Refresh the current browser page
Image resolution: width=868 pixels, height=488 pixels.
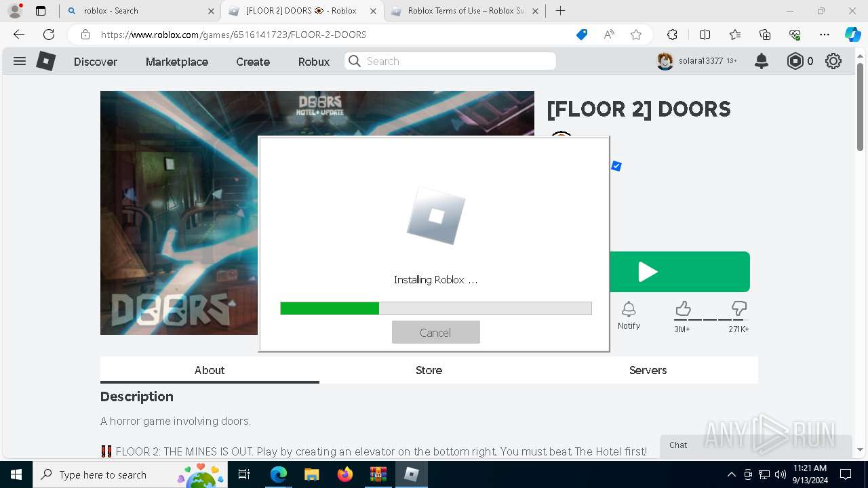[49, 35]
